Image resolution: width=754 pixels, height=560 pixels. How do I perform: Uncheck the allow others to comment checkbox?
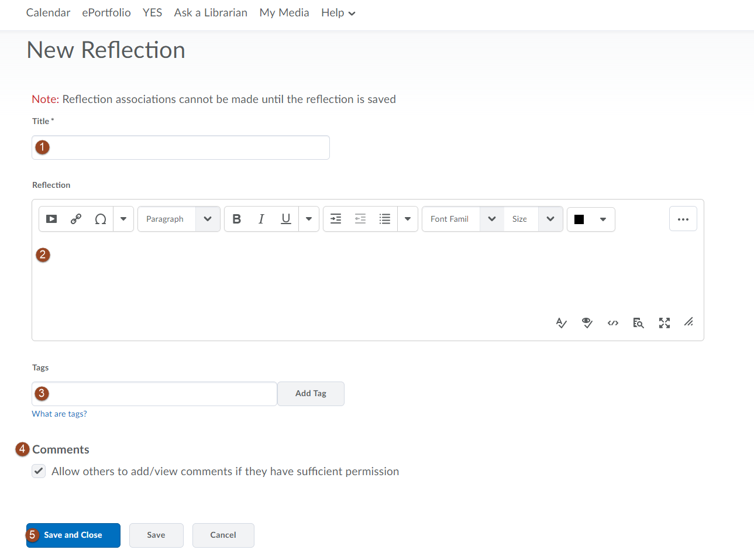pos(39,471)
